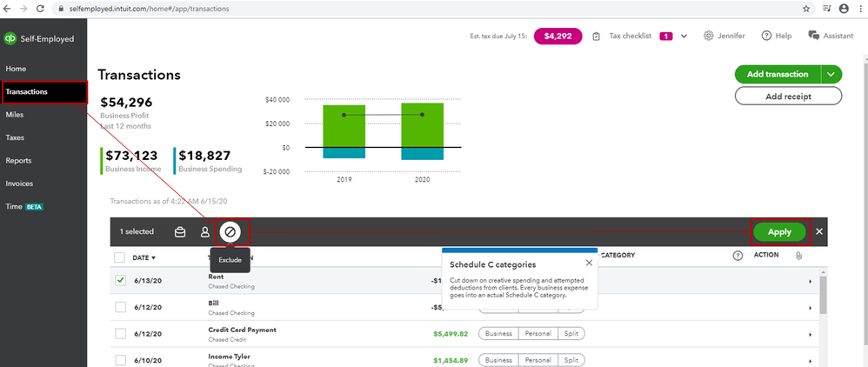Sort by the DATE column header

click(144, 257)
